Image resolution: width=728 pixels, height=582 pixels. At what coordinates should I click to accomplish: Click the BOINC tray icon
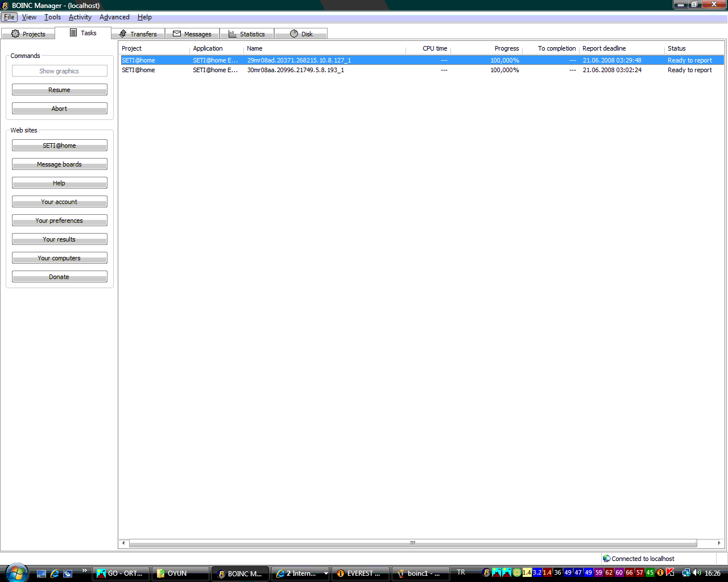tap(486, 572)
